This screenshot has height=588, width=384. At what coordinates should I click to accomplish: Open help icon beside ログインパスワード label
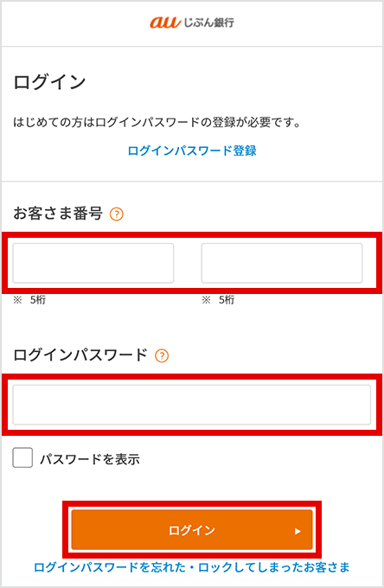pos(162,355)
